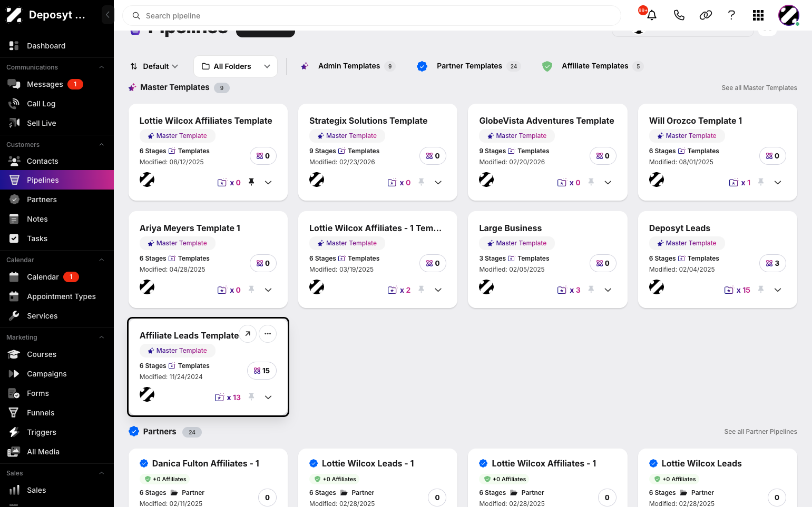Collapse the sidebar with arrow button
The height and width of the screenshot is (507, 812).
point(107,15)
